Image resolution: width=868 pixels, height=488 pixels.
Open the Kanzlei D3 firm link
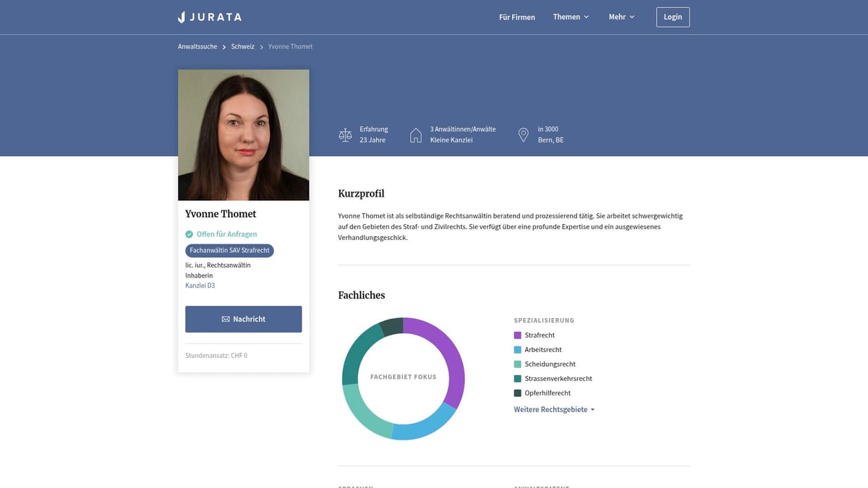pyautogui.click(x=200, y=286)
